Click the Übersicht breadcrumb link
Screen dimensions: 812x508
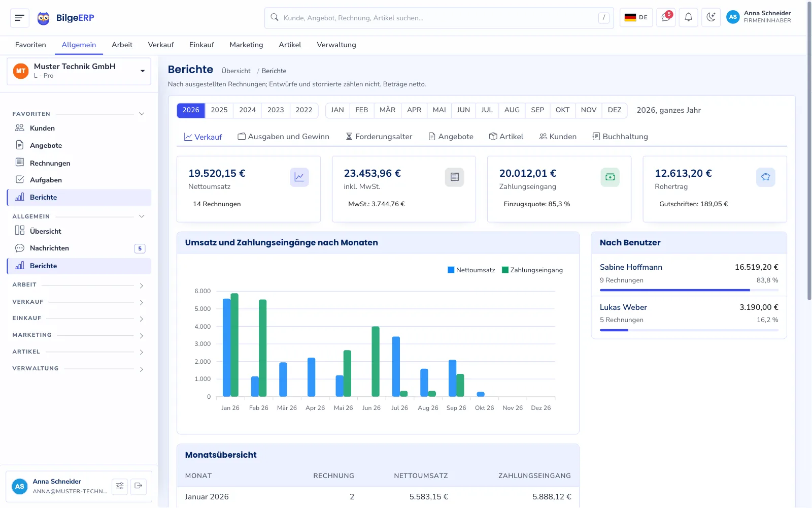pos(236,71)
